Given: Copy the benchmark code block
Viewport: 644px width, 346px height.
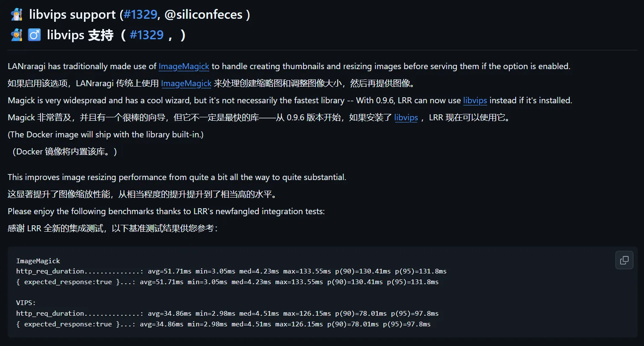Looking at the screenshot, I should 624,260.
